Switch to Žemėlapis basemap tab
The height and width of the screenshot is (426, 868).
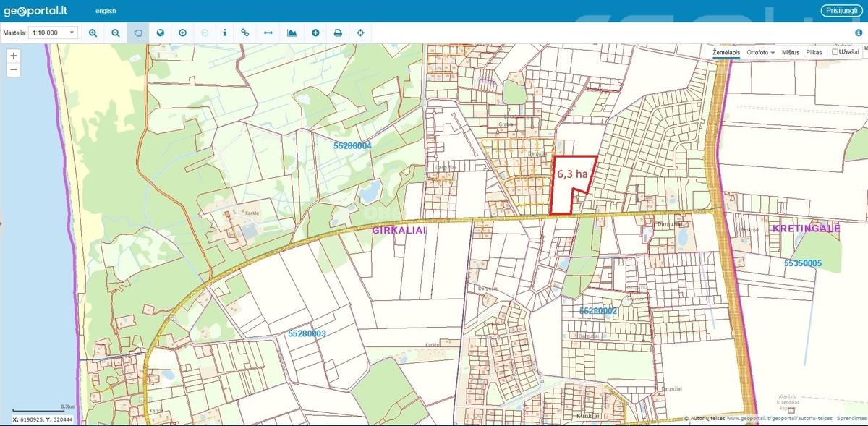726,53
